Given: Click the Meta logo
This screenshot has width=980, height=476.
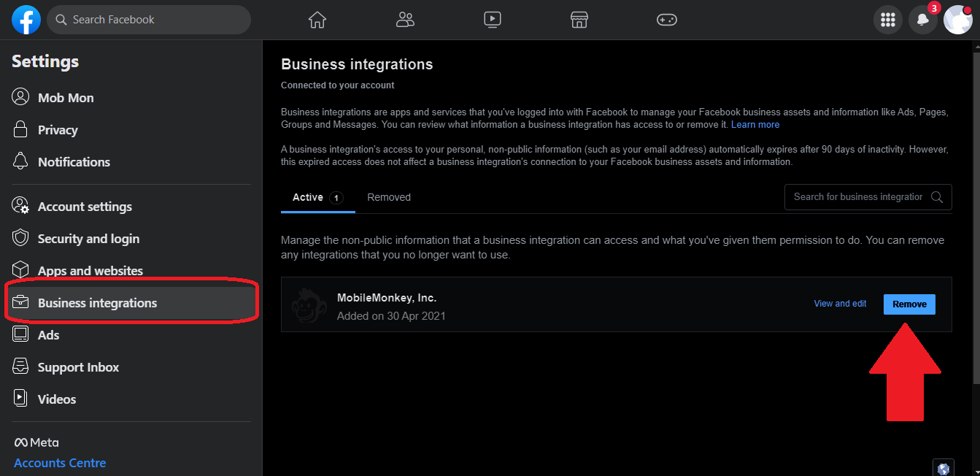Looking at the screenshot, I should point(36,442).
